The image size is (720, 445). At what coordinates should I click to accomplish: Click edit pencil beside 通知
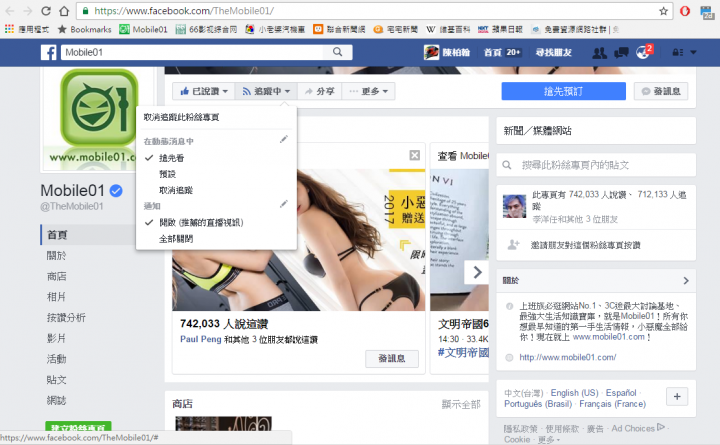(x=284, y=203)
